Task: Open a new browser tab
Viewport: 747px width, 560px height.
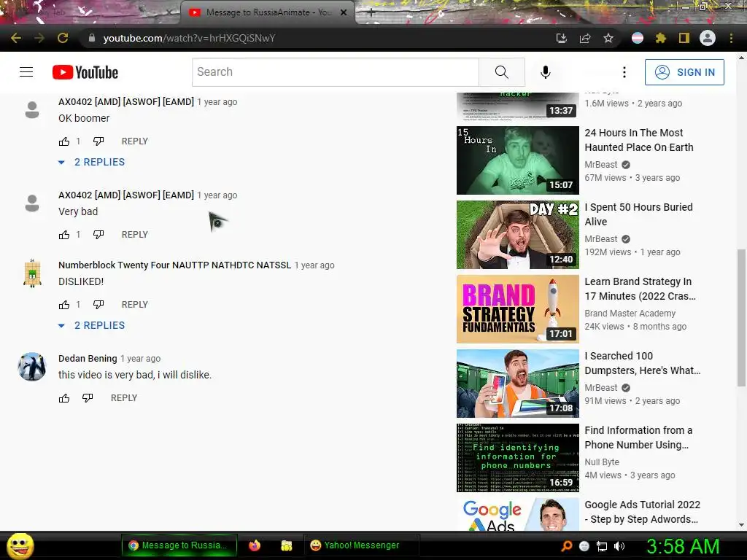Action: pos(371,13)
